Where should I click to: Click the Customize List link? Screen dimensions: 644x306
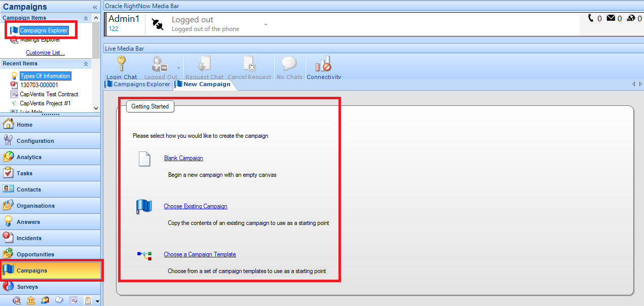(46, 53)
